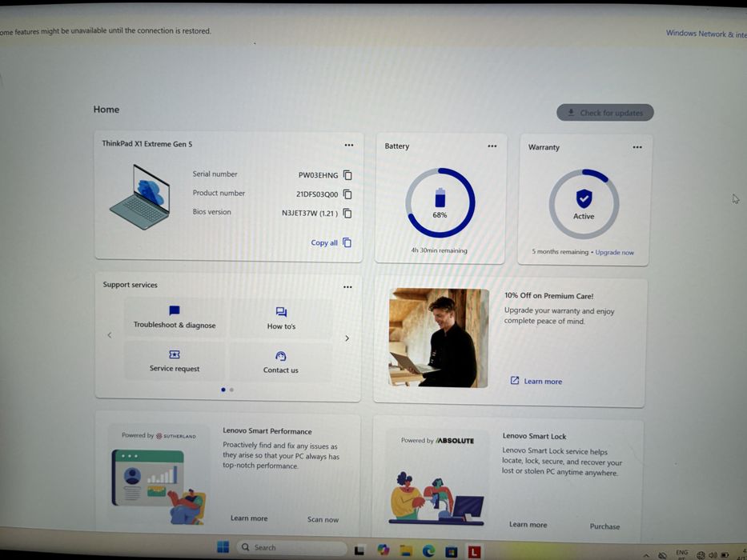Open the Battery card more options

pos(492,146)
